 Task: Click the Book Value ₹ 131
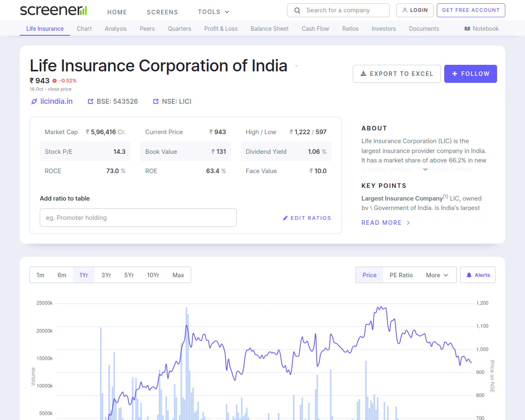(x=219, y=152)
